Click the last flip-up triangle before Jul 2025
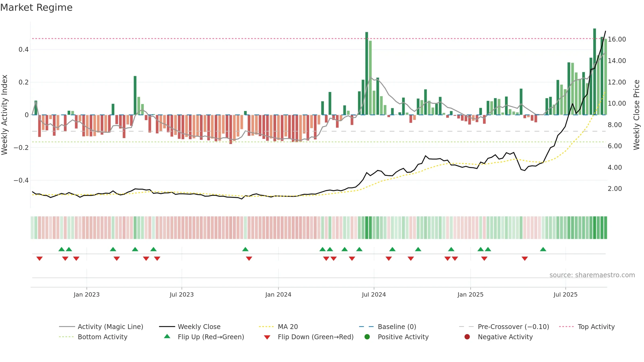 click(543, 249)
